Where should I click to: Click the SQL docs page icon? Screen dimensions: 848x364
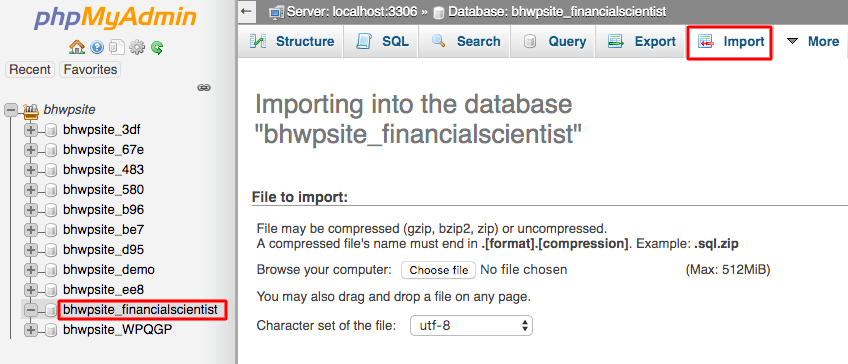[x=116, y=48]
